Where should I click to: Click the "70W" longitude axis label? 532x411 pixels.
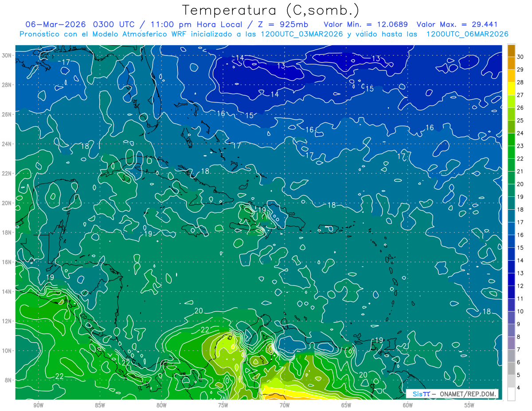[x=285, y=405]
